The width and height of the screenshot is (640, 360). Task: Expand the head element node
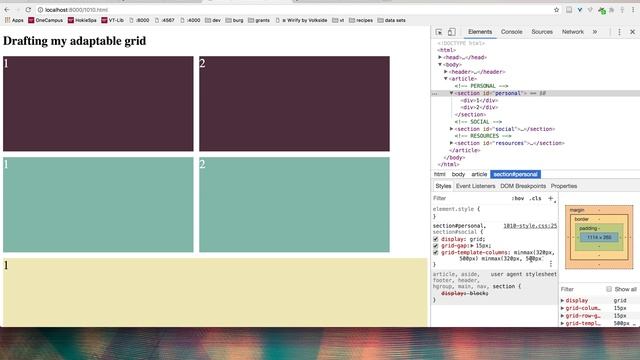(x=440, y=58)
